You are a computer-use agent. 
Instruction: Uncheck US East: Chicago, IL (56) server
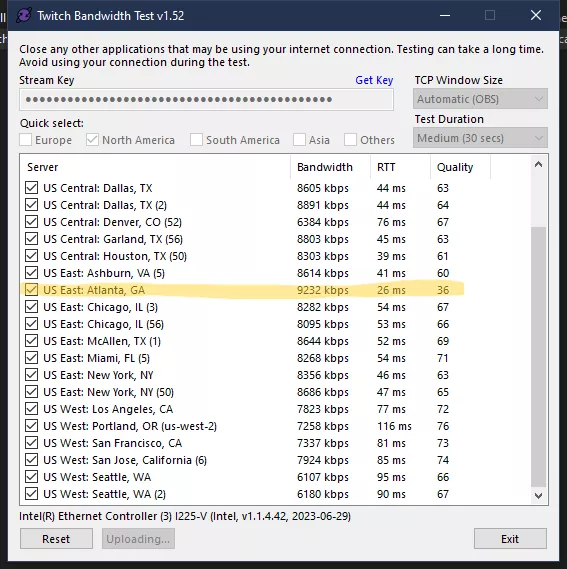[32, 324]
